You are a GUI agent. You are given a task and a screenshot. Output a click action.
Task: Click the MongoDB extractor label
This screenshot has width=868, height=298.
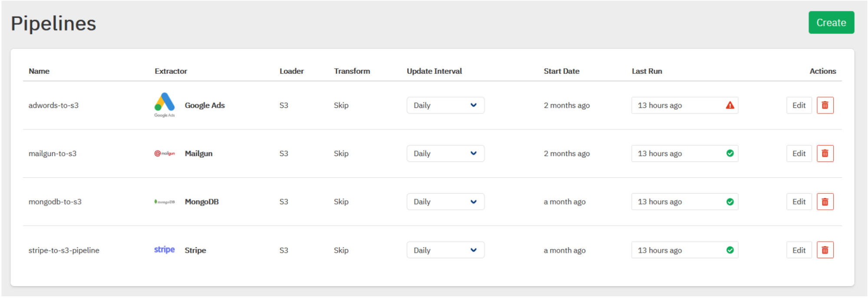(x=201, y=202)
